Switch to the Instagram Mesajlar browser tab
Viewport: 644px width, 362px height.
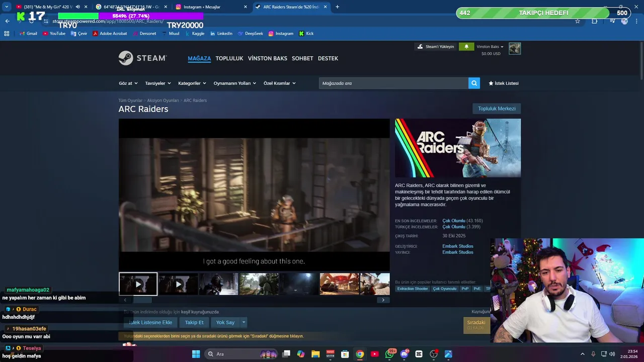[211, 7]
